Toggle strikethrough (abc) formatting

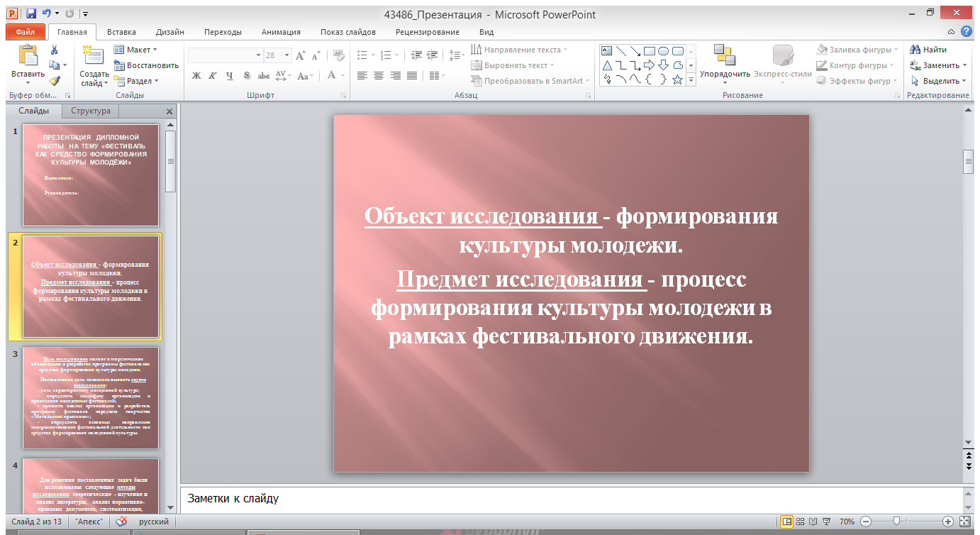[263, 76]
